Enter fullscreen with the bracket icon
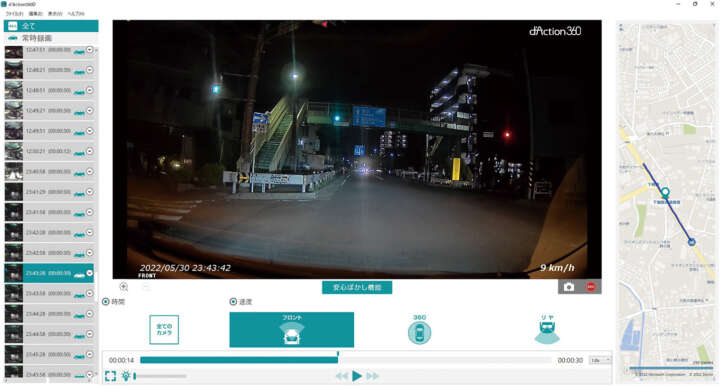This screenshot has height=386, width=720. point(110,376)
